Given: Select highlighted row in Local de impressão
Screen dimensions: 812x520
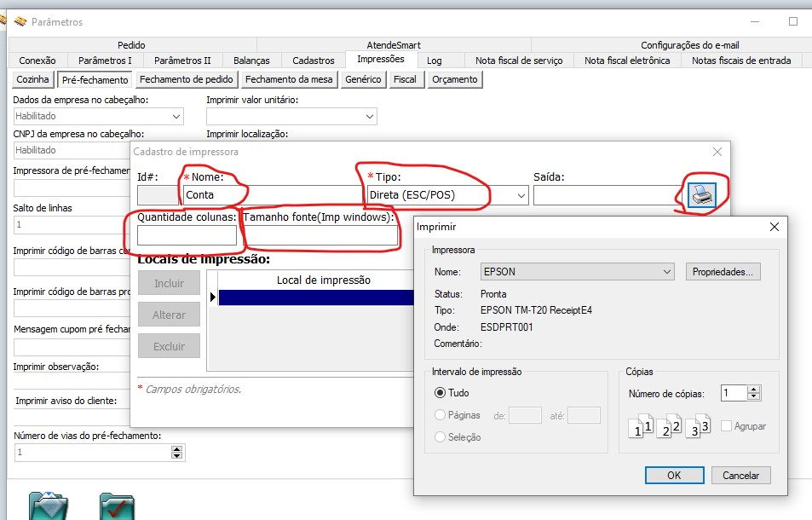Looking at the screenshot, I should click(x=316, y=298).
